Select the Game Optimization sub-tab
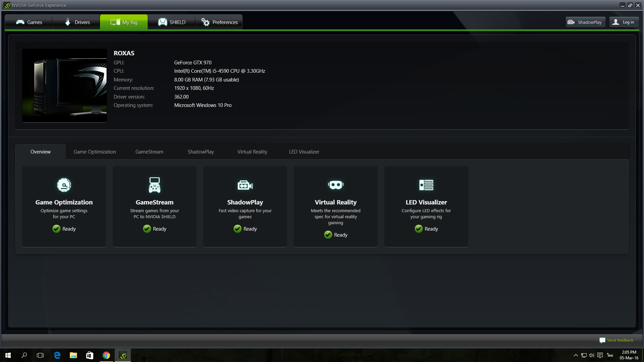The height and width of the screenshot is (362, 644). [x=95, y=152]
